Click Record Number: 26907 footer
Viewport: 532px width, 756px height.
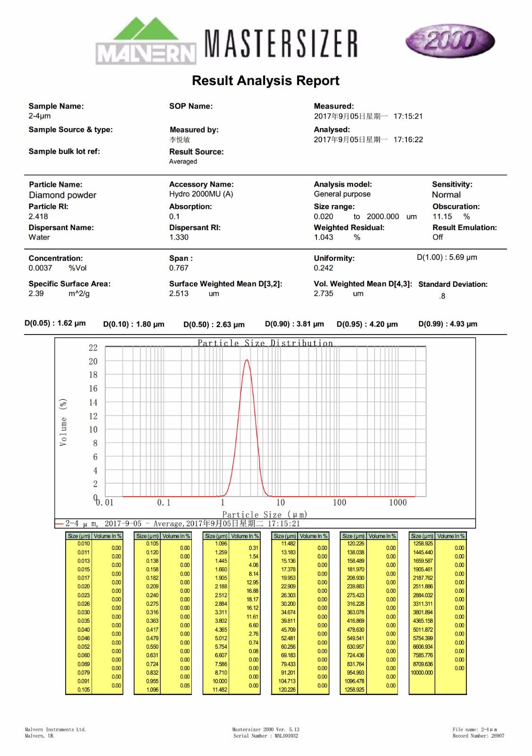(478, 736)
